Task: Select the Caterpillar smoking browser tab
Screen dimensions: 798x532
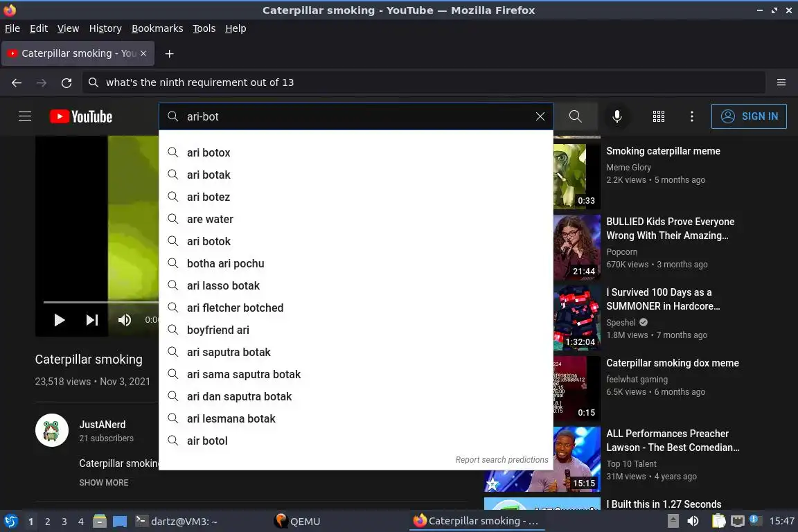Action: [x=78, y=53]
